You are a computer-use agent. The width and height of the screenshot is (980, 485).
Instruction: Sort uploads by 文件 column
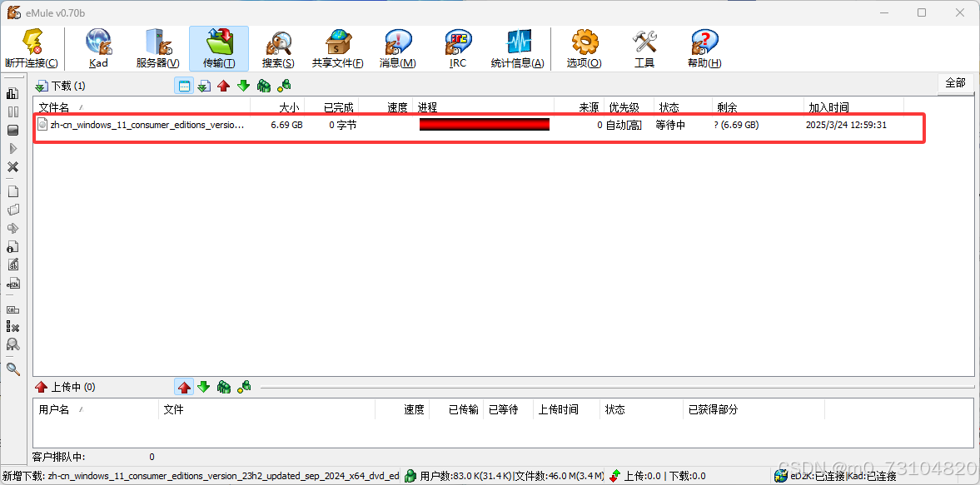267,409
